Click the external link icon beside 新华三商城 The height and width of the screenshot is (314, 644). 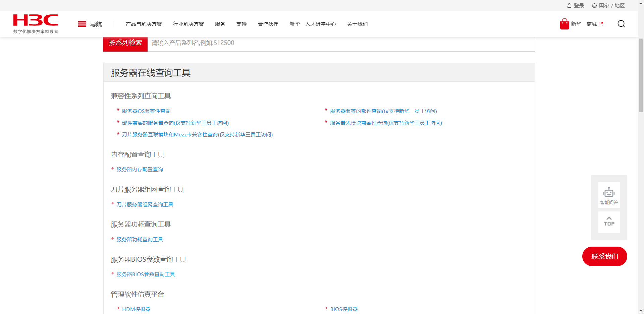click(601, 24)
